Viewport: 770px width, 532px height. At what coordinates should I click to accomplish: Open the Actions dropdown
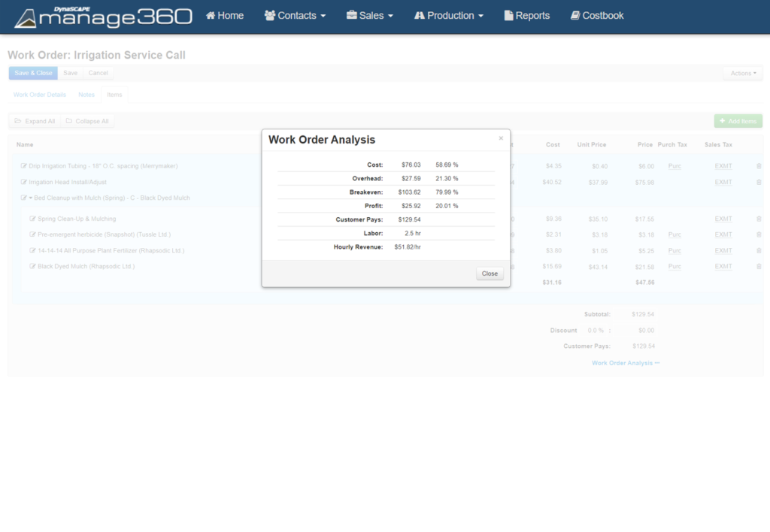tap(742, 73)
